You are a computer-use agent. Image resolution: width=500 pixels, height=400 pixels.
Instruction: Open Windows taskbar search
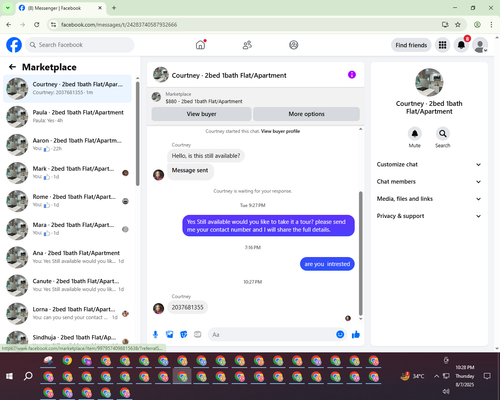[28, 376]
